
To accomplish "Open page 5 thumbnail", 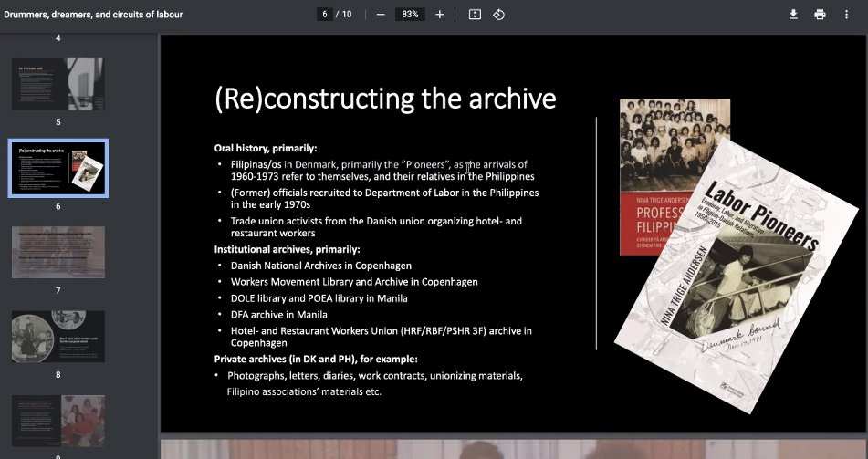I will click(58, 84).
